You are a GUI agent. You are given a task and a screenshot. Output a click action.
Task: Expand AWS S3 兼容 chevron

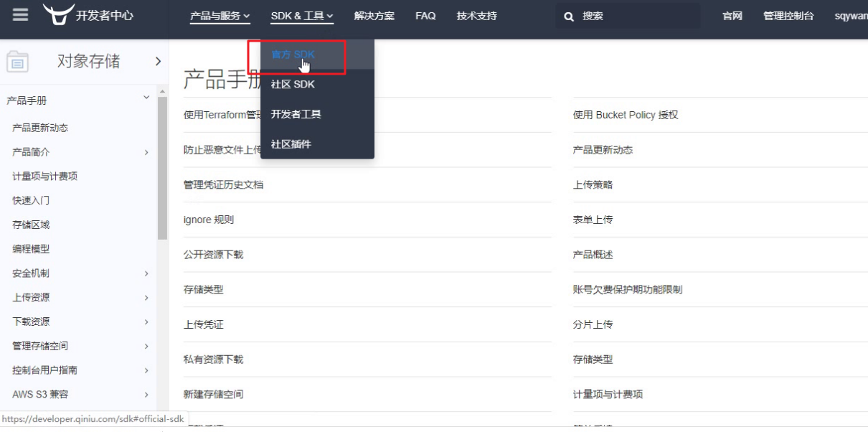point(146,395)
